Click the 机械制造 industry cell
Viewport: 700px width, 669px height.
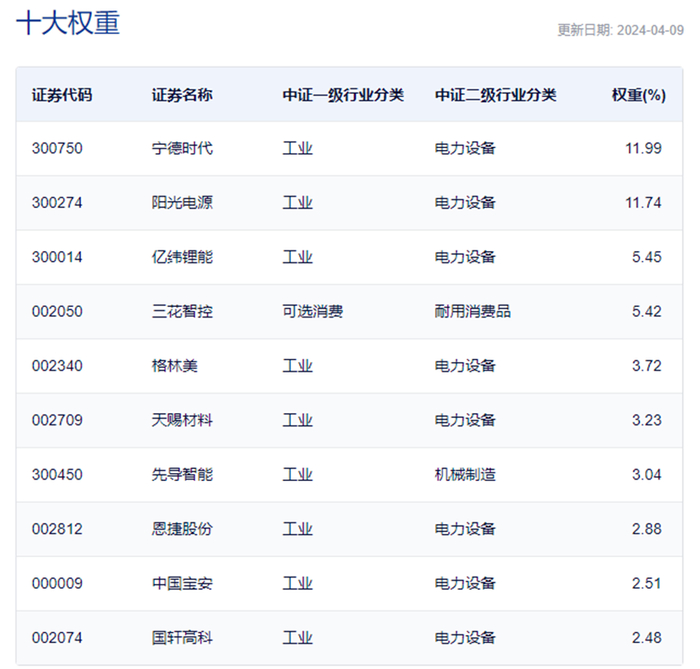[465, 474]
